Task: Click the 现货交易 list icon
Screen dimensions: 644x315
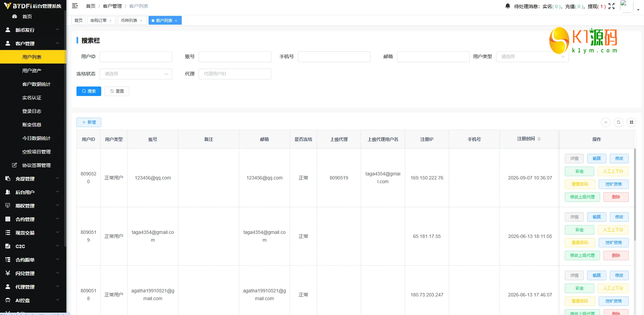Action: 8,233
